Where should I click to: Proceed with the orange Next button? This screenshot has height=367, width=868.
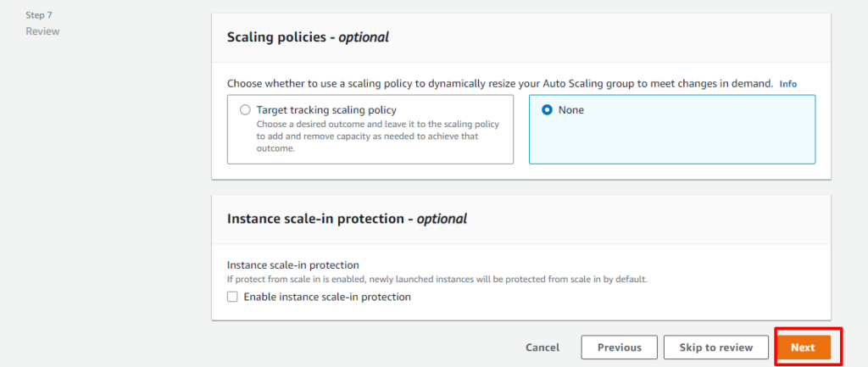(803, 348)
